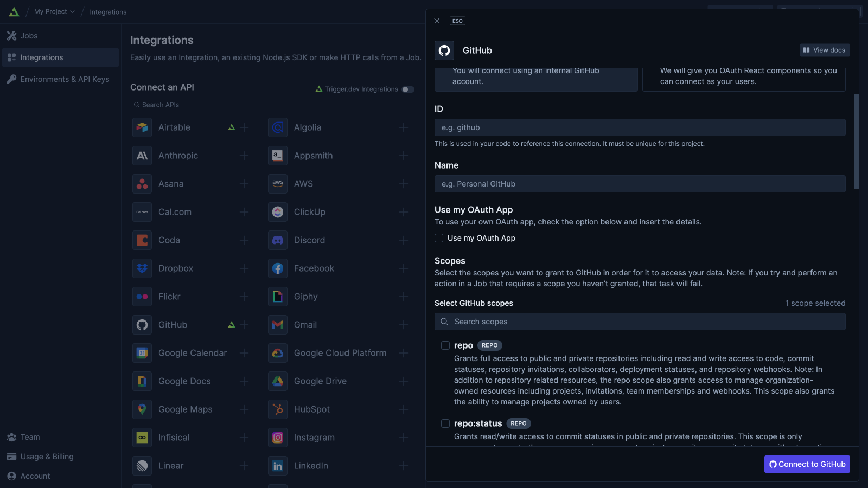Open Environments & API Keys

(x=60, y=79)
